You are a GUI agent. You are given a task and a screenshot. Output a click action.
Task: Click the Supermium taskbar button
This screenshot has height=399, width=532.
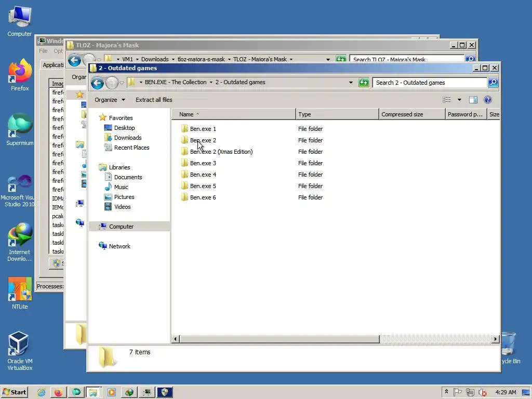[76, 392]
